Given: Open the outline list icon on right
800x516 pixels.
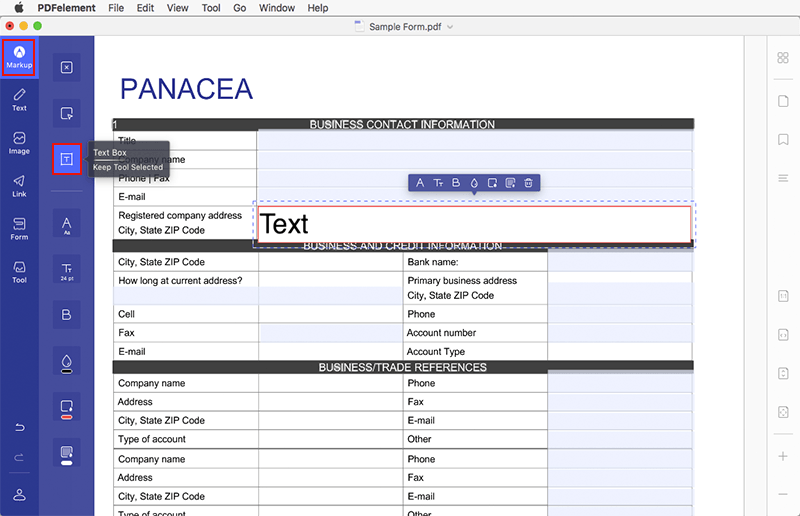Looking at the screenshot, I should 783,178.
